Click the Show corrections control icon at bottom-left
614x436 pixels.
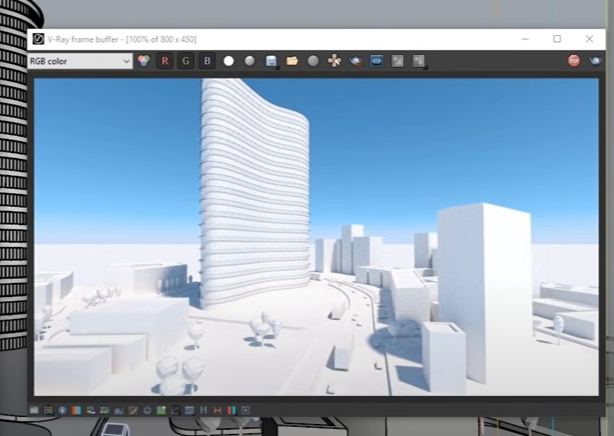pos(35,410)
